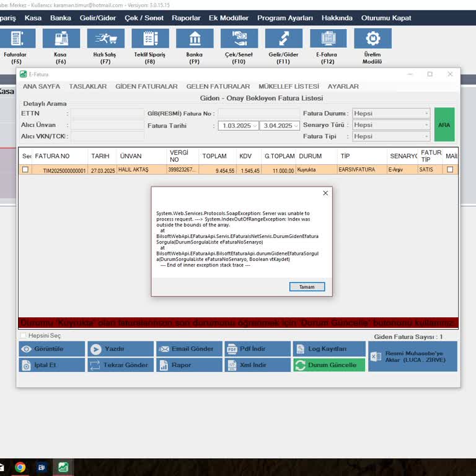This screenshot has height=476, width=476.
Task: Open Gelir/Gider (F11) icon
Action: [283, 38]
